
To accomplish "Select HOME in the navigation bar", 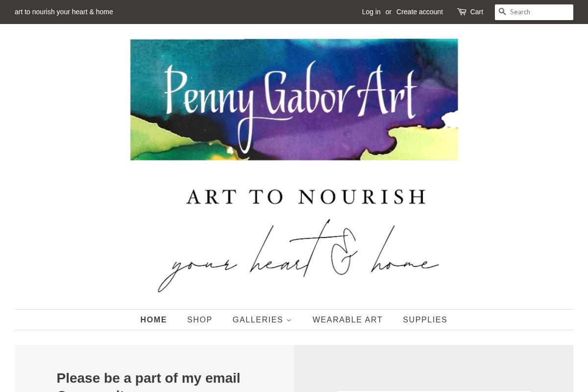I will [x=153, y=319].
